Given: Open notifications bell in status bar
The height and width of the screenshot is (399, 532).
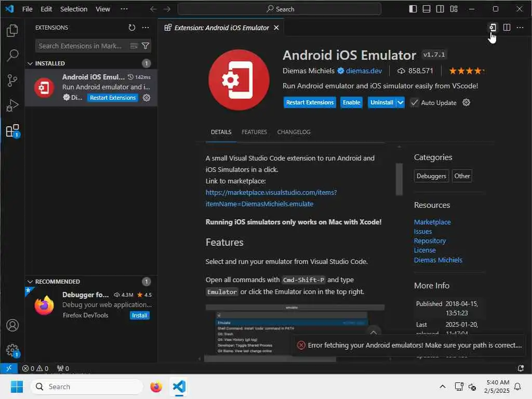Looking at the screenshot, I should [x=521, y=368].
